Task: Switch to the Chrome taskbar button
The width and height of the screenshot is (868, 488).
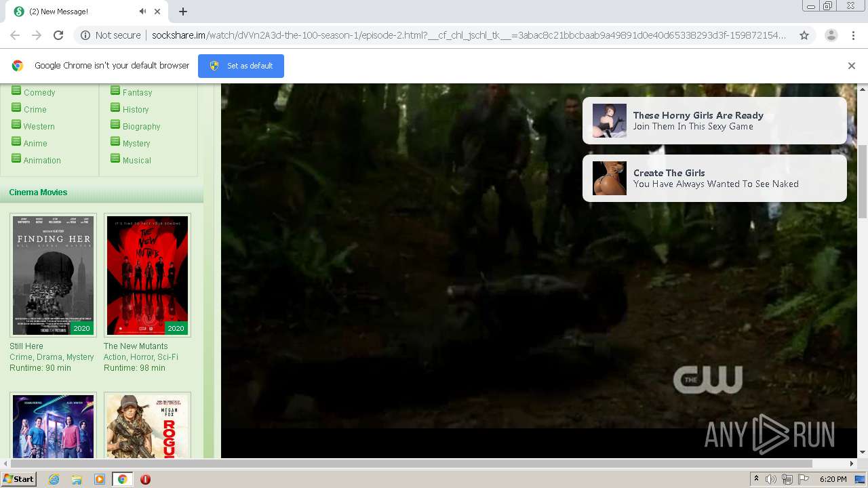Action: tap(123, 479)
